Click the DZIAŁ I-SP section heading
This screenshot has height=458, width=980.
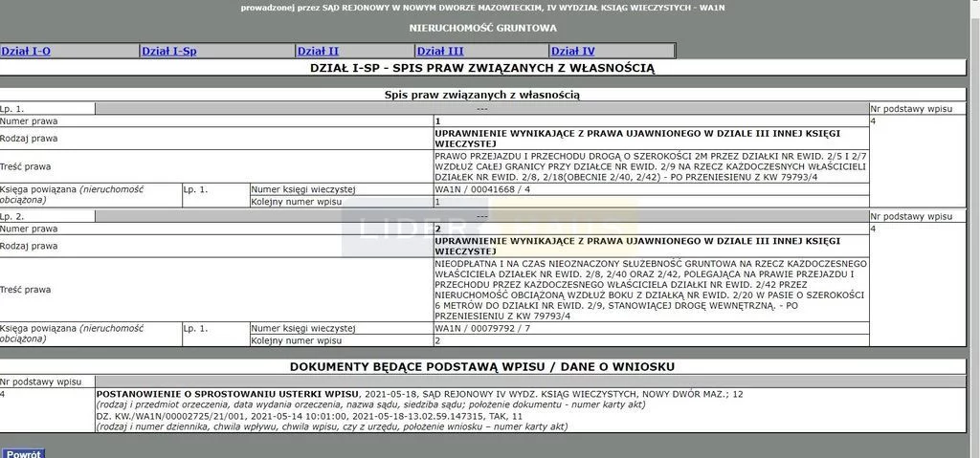pos(482,68)
